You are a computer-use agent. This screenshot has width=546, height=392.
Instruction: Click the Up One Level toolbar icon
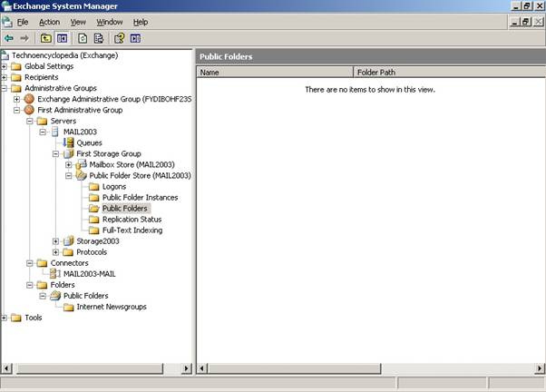[46, 38]
